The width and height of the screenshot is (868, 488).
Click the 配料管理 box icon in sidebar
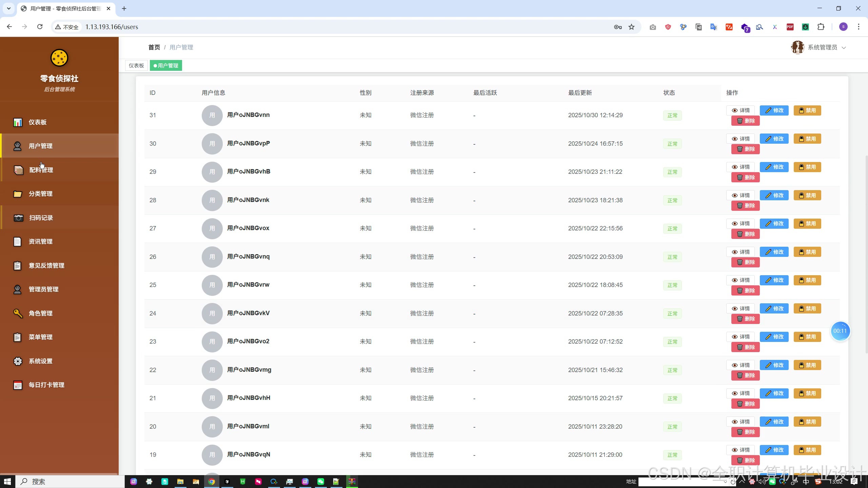click(x=18, y=170)
